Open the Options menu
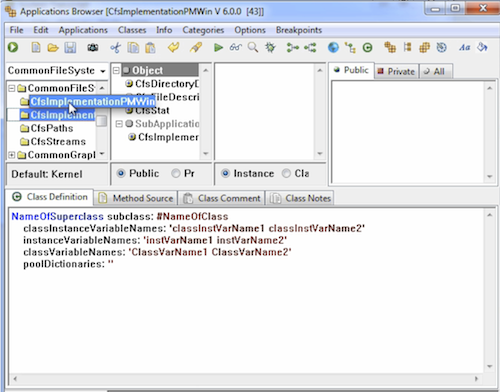Viewport: 500px width, 392px height. pos(250,30)
